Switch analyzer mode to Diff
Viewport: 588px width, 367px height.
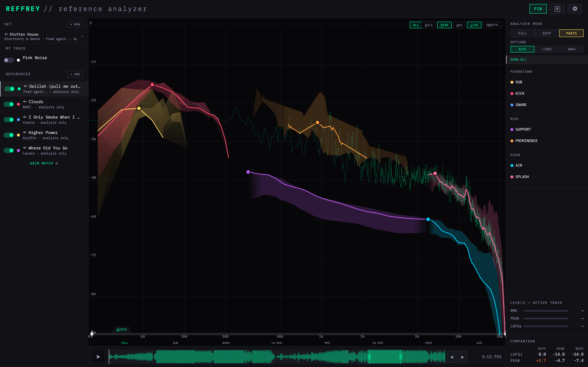tap(547, 33)
